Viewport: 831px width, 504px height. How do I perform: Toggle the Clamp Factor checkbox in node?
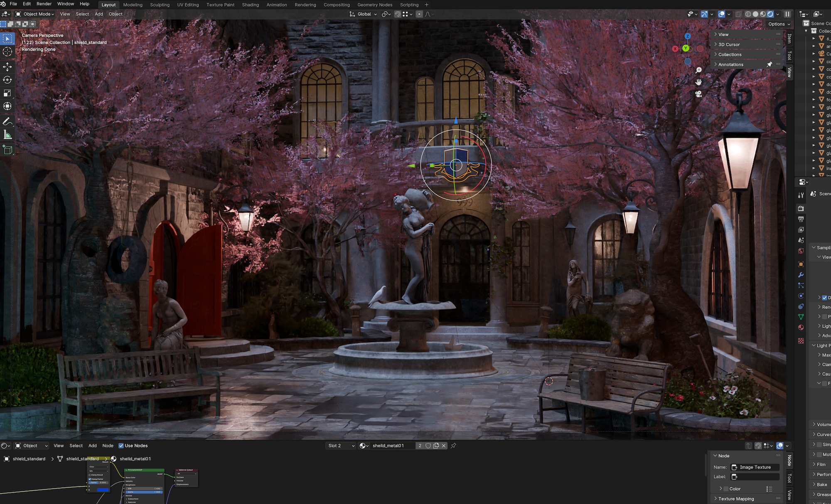[x=90, y=479]
